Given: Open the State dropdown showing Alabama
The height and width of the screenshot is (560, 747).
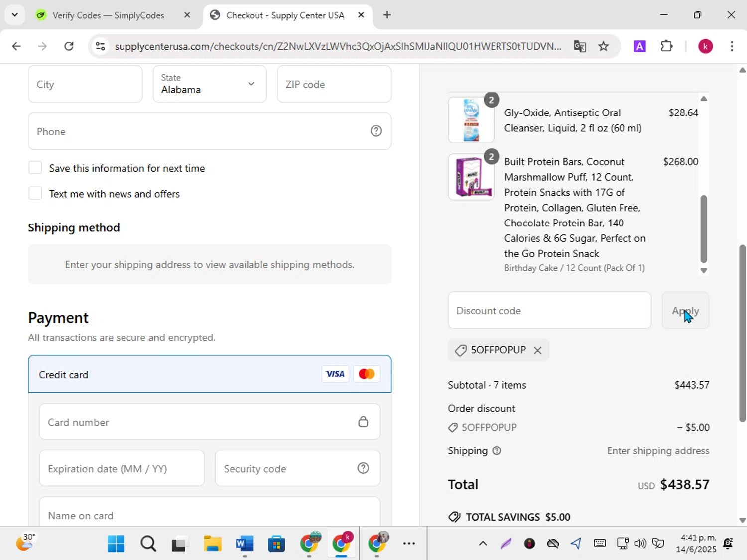Looking at the screenshot, I should (210, 84).
